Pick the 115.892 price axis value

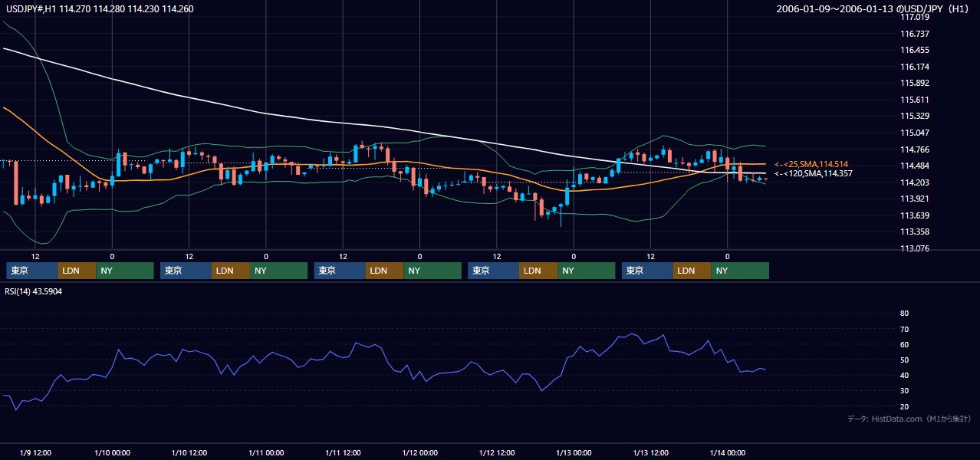tap(914, 83)
